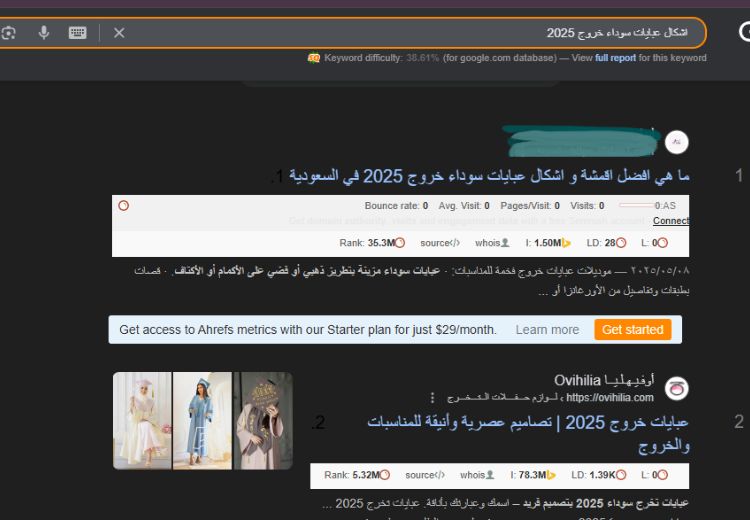
Task: Click the Connect link in SEOquake bar
Action: [671, 221]
